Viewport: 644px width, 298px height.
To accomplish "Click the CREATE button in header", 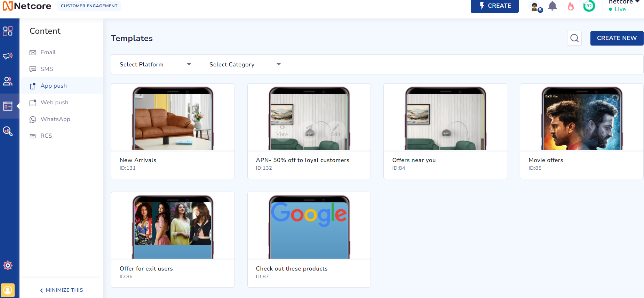I will [x=494, y=6].
